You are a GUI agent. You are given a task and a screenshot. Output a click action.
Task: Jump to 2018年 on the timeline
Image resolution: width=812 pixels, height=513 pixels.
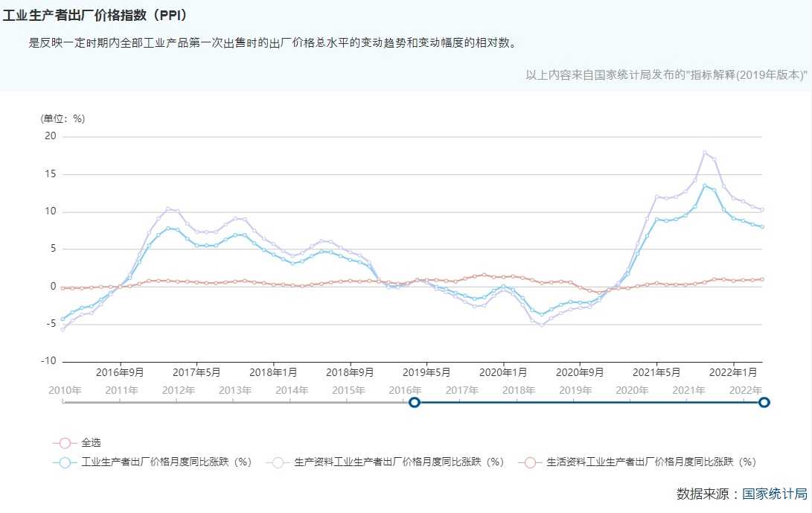pos(519,390)
